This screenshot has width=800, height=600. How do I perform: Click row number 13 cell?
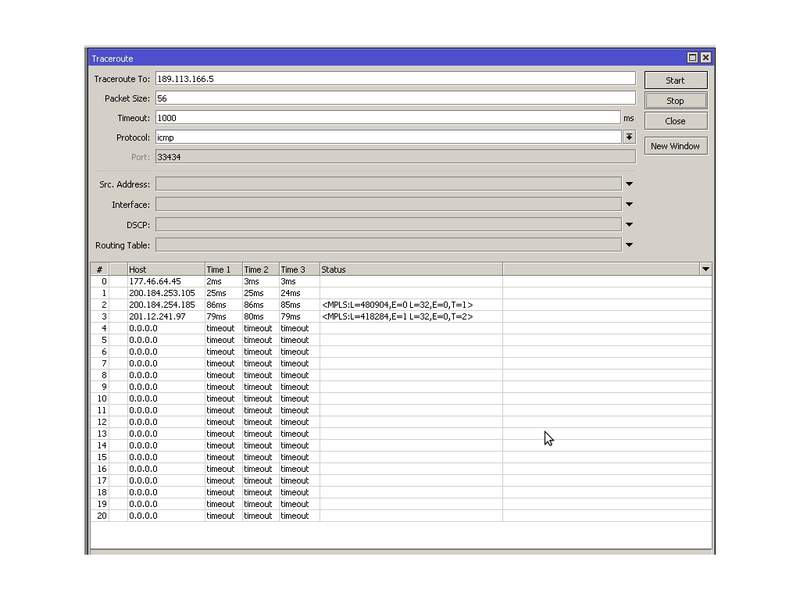click(100, 434)
